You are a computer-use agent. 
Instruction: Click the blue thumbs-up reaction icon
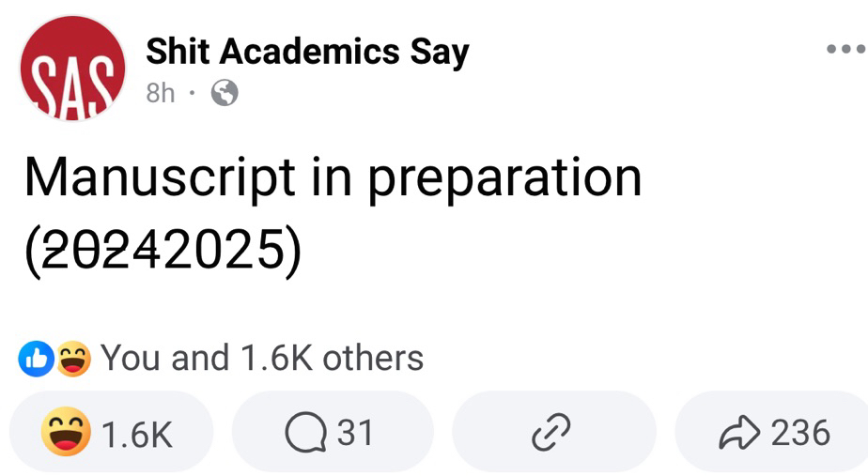37,359
